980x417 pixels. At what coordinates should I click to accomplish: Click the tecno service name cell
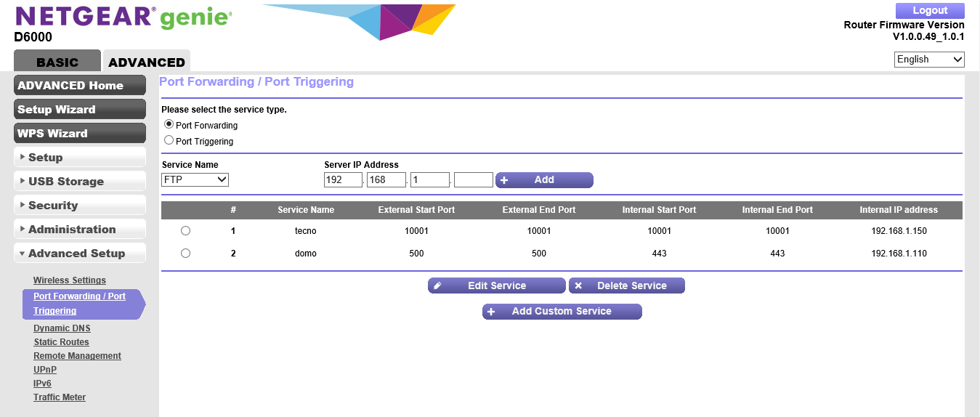tap(306, 231)
